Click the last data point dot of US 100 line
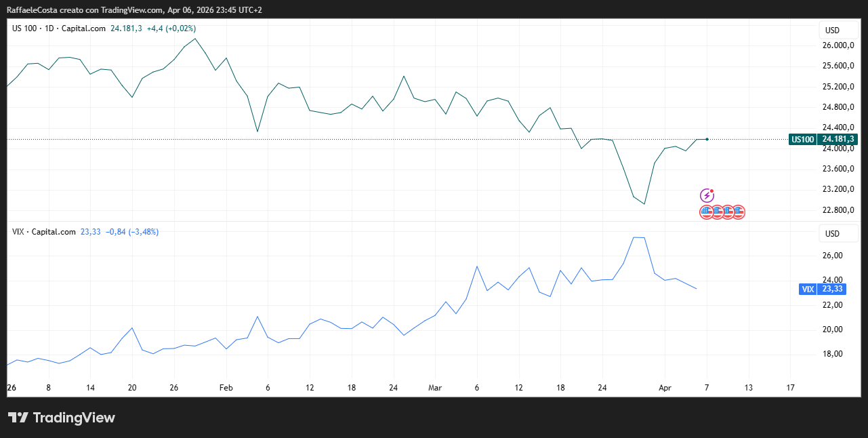 [x=707, y=139]
